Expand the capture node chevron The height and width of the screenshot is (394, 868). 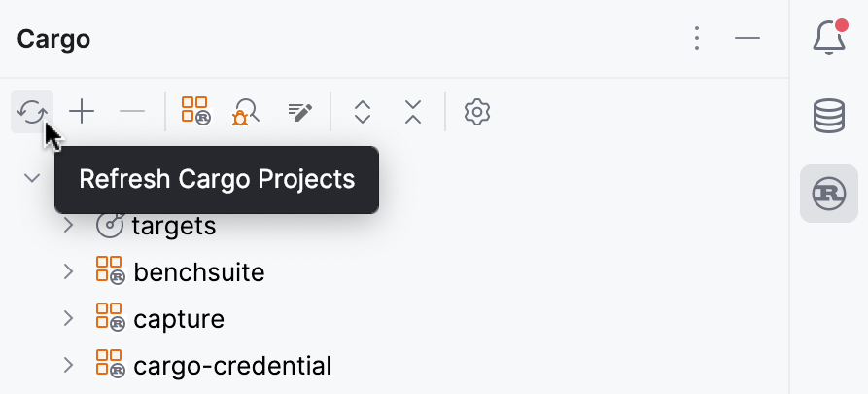tap(68, 318)
